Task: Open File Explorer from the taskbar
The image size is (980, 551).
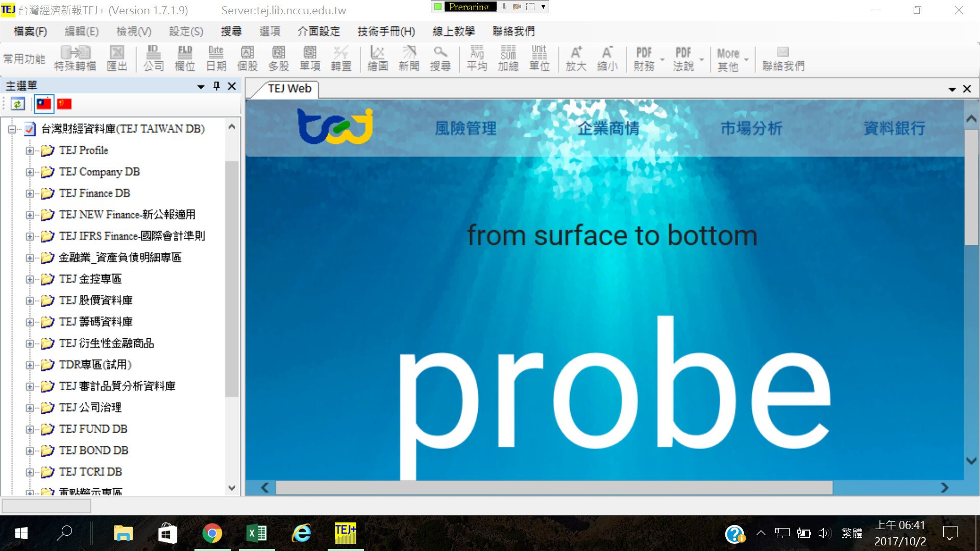Action: coord(123,534)
